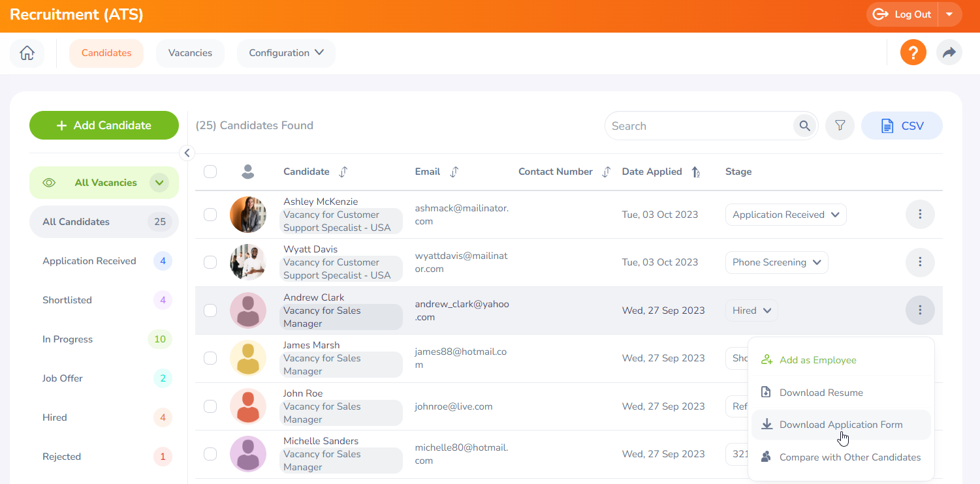This screenshot has height=484, width=980.
Task: Choose Download Resume from the context menu
Action: tap(821, 393)
